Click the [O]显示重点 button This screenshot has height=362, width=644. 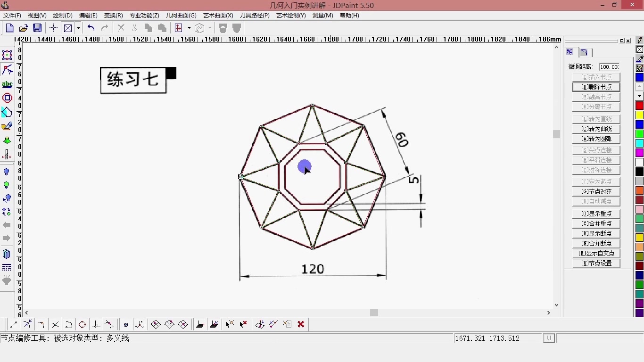(x=596, y=214)
